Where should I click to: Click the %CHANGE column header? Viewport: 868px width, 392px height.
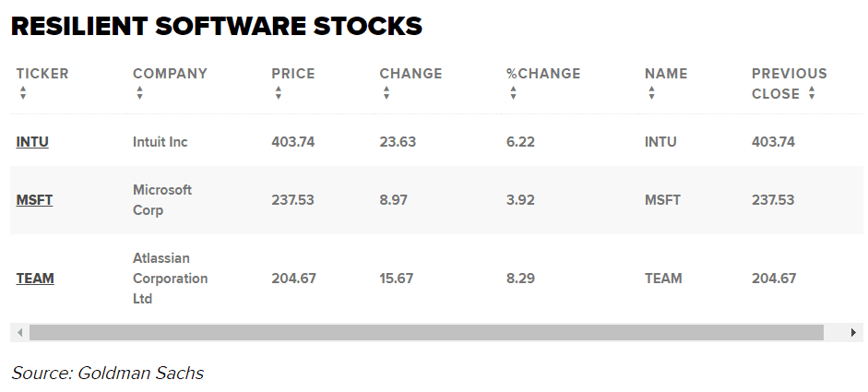point(543,74)
